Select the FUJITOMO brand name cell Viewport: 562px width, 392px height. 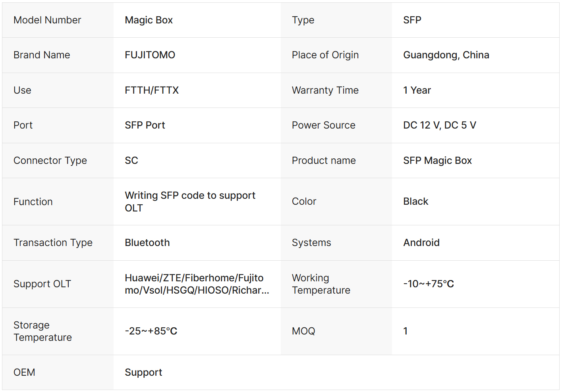[x=150, y=55]
